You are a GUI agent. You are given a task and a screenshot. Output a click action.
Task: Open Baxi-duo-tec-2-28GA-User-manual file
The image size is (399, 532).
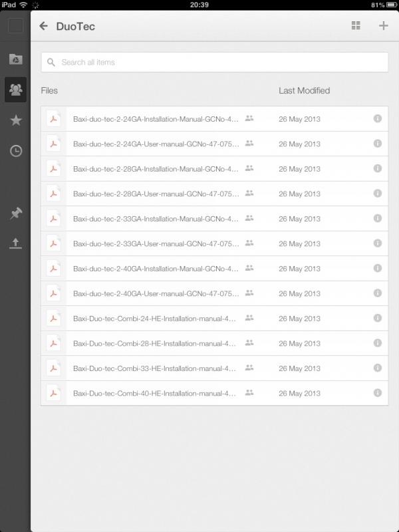pos(156,194)
